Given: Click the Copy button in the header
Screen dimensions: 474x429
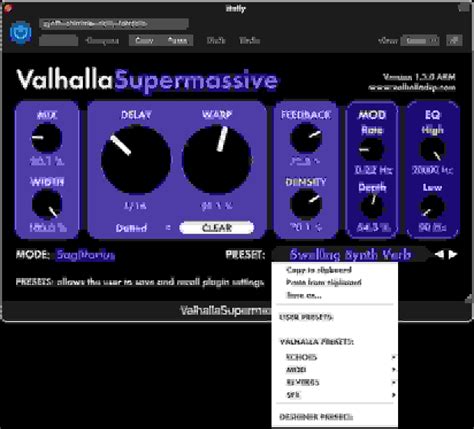Looking at the screenshot, I should pos(144,41).
